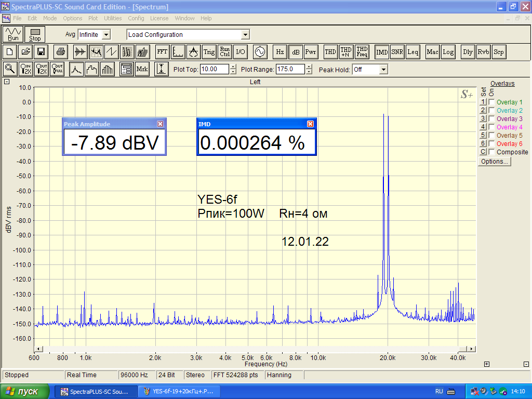Viewport: 532px width, 399px height.
Task: Check the Composite overlay checkbox
Action: (x=491, y=152)
